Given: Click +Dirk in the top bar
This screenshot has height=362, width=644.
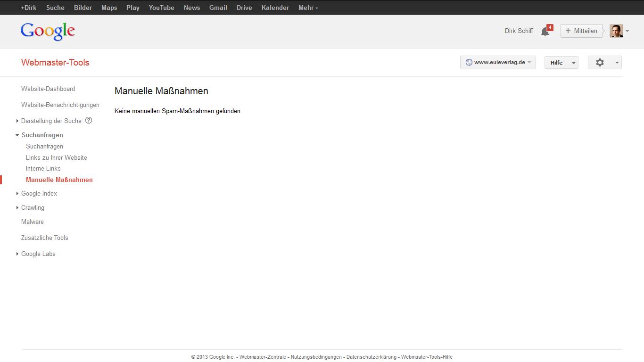Looking at the screenshot, I should point(28,8).
